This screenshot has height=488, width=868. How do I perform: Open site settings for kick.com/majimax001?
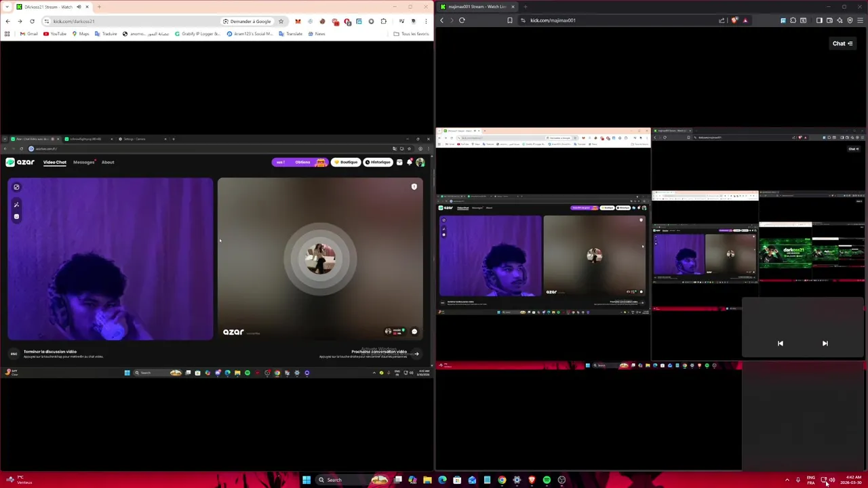click(x=523, y=20)
